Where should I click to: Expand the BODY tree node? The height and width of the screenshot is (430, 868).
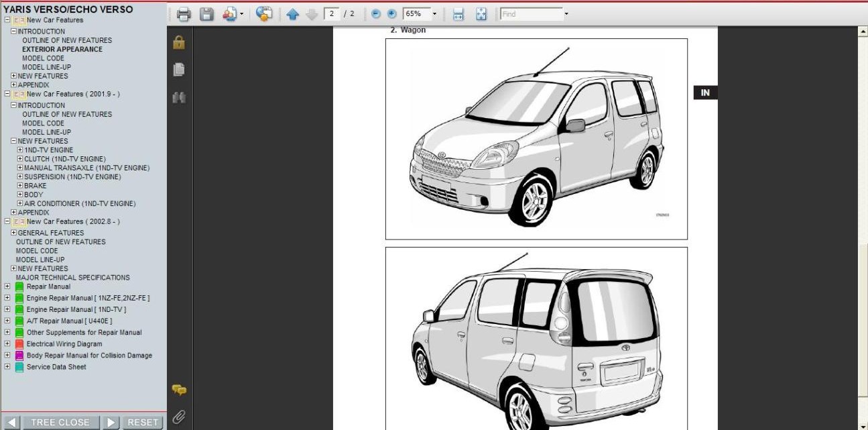(x=20, y=195)
